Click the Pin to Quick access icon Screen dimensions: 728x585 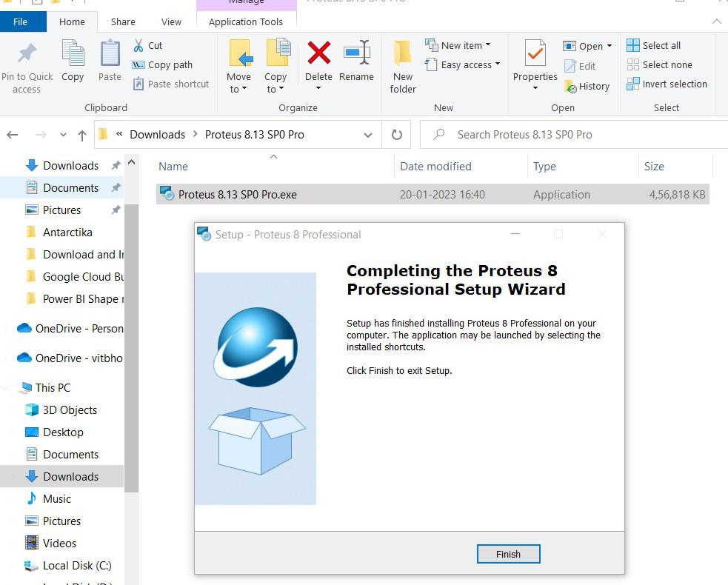click(x=27, y=54)
